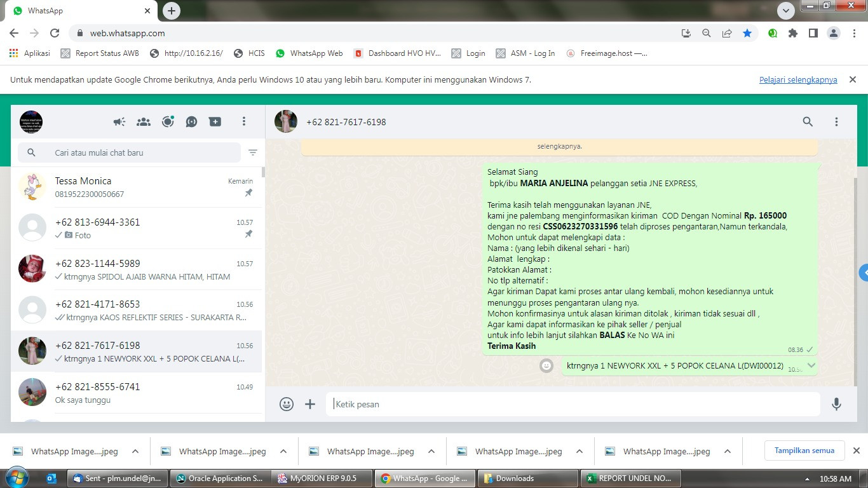Click the Pelajari selengkapnya link

[798, 80]
